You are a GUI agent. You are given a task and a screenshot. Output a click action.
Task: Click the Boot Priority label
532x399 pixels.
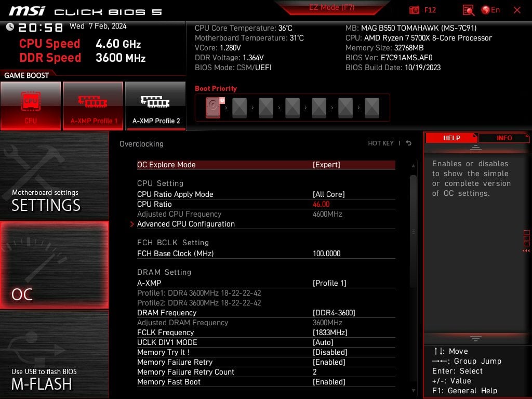click(216, 88)
